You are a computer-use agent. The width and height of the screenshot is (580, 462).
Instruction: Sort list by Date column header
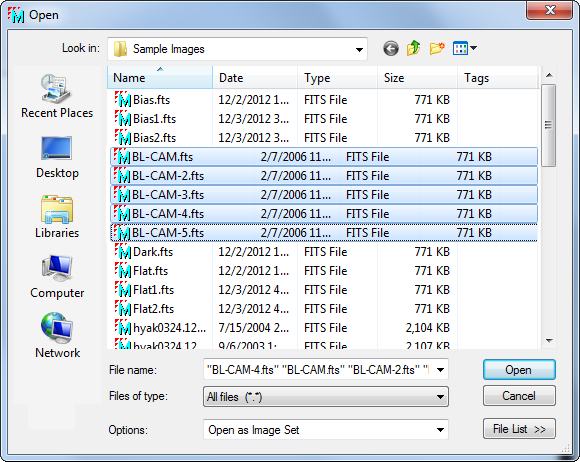click(255, 78)
